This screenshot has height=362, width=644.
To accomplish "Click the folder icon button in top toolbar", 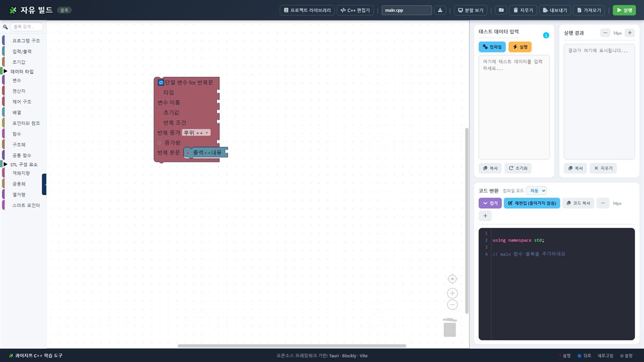I will tap(500, 10).
